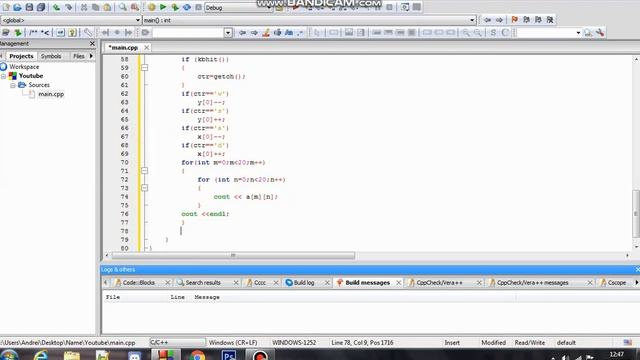Jump forward in navigation toolbar

(499, 20)
